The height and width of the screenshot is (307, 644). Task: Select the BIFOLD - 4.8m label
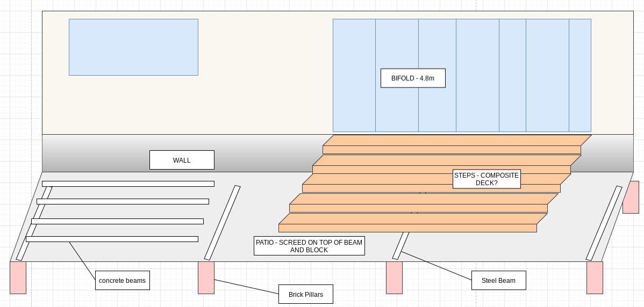412,78
